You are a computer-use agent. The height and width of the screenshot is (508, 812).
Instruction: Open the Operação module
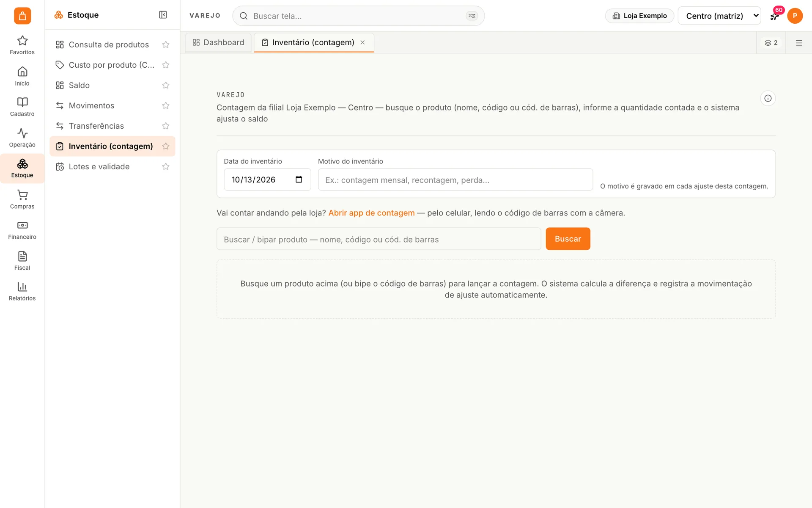[22, 138]
